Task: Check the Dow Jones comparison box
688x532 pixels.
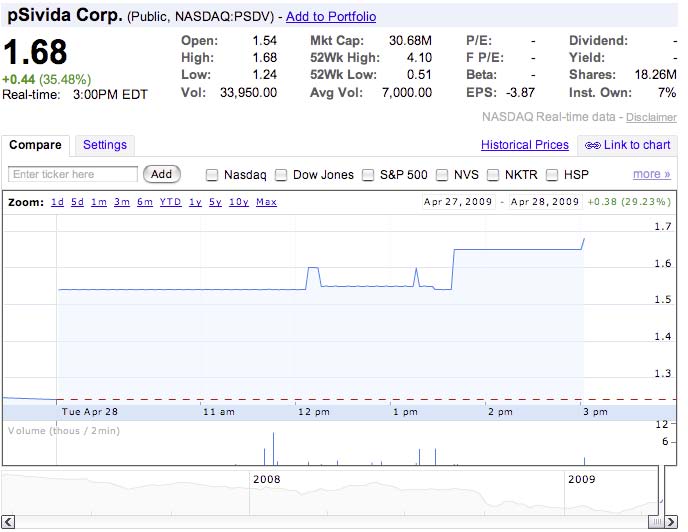Action: (x=281, y=175)
